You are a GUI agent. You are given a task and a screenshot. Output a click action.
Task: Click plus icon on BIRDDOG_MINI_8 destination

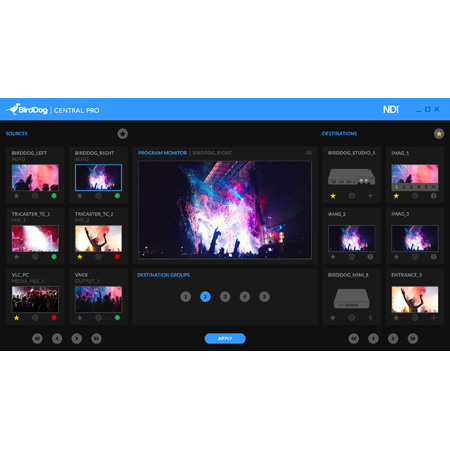[370, 318]
